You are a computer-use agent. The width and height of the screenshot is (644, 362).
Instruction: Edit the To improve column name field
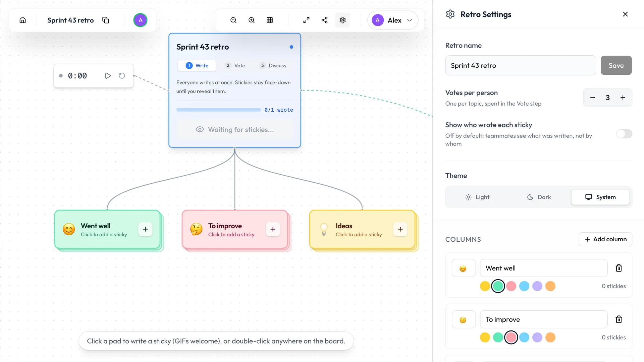click(x=544, y=319)
